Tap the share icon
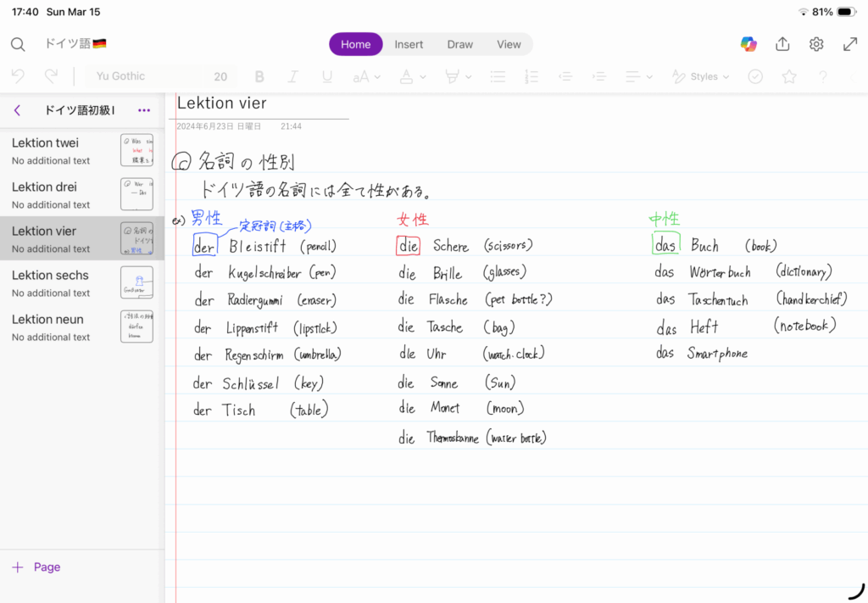This screenshot has height=603, width=868. pyautogui.click(x=782, y=44)
